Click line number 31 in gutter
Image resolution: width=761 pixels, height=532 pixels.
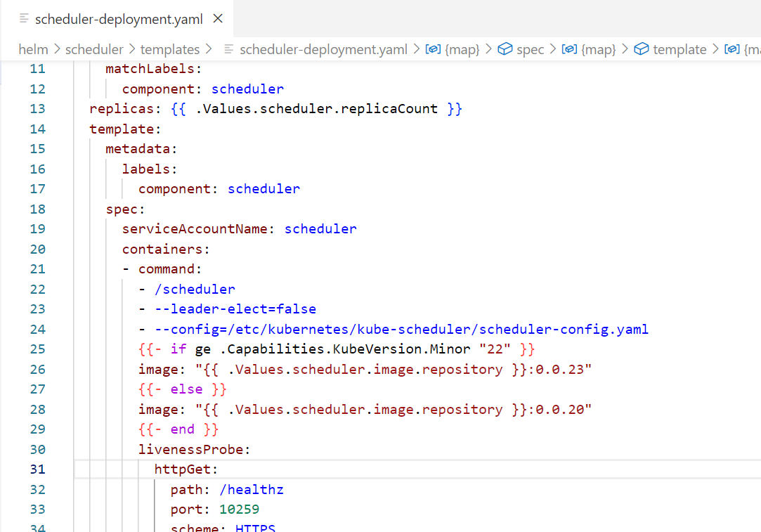(x=37, y=469)
